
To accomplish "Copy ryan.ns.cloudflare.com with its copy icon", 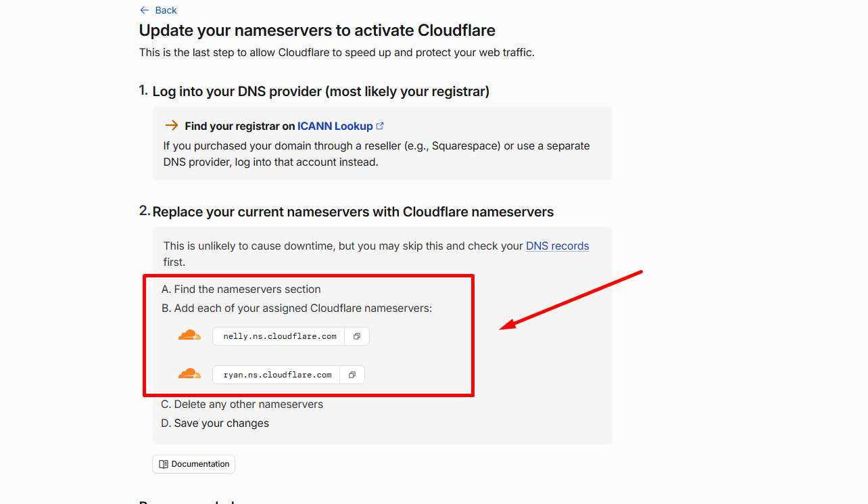I will click(x=352, y=375).
